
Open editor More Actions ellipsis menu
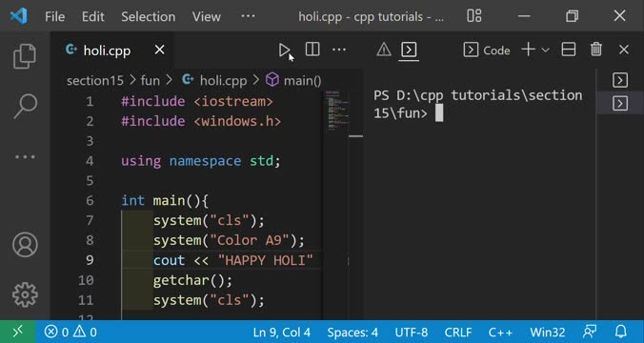pos(339,50)
